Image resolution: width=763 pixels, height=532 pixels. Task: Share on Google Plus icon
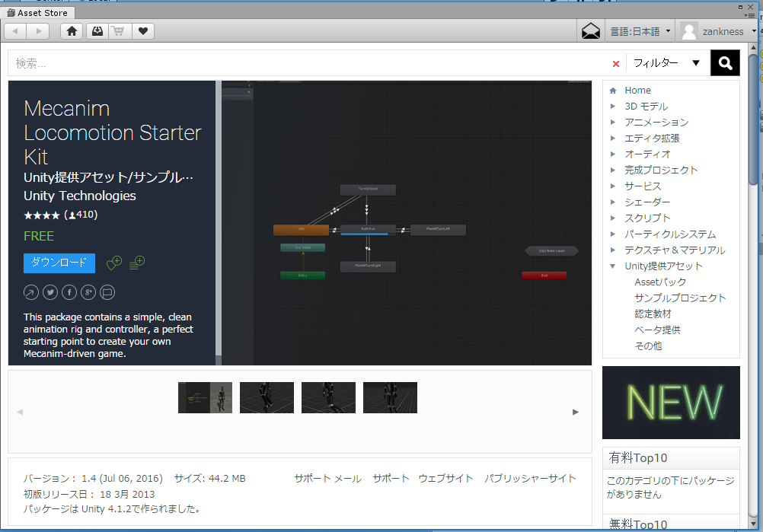tap(88, 292)
